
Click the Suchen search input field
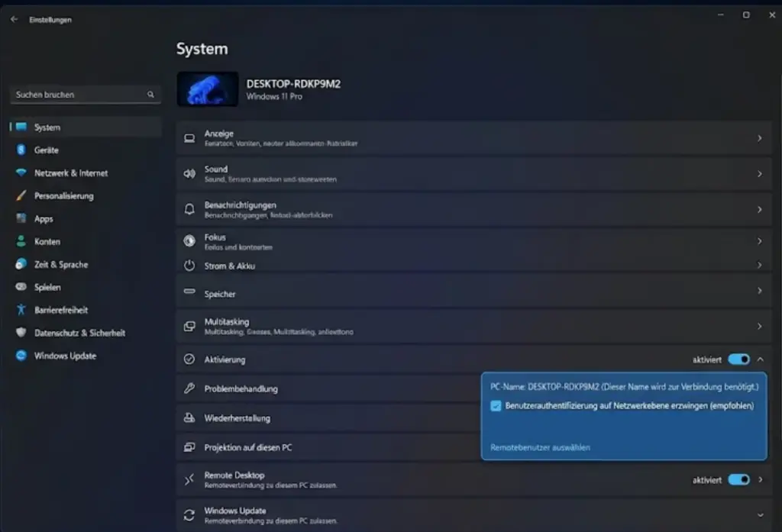85,95
